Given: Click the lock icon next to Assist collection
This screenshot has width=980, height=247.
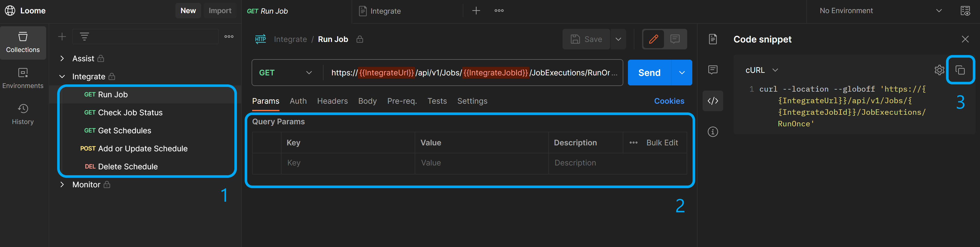Looking at the screenshot, I should [101, 58].
